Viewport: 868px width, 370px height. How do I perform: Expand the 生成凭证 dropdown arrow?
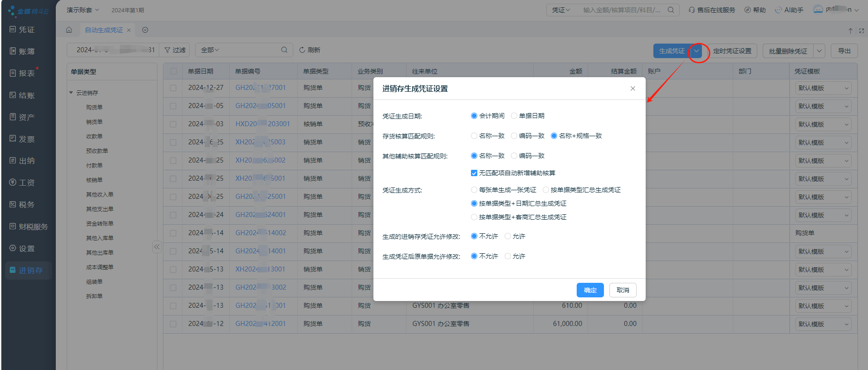(x=696, y=51)
